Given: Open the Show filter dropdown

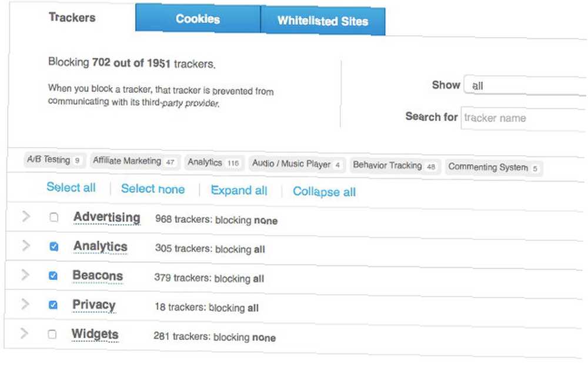Looking at the screenshot, I should (525, 86).
